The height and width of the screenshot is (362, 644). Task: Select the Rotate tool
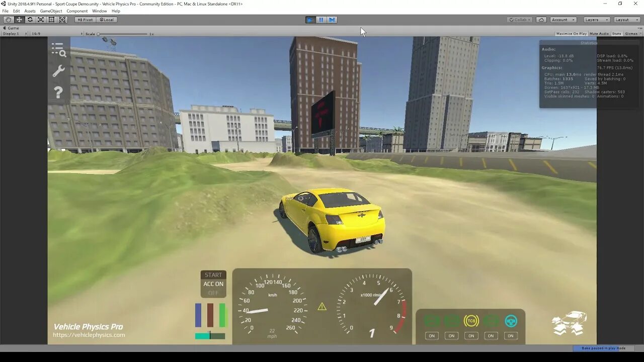tap(30, 20)
